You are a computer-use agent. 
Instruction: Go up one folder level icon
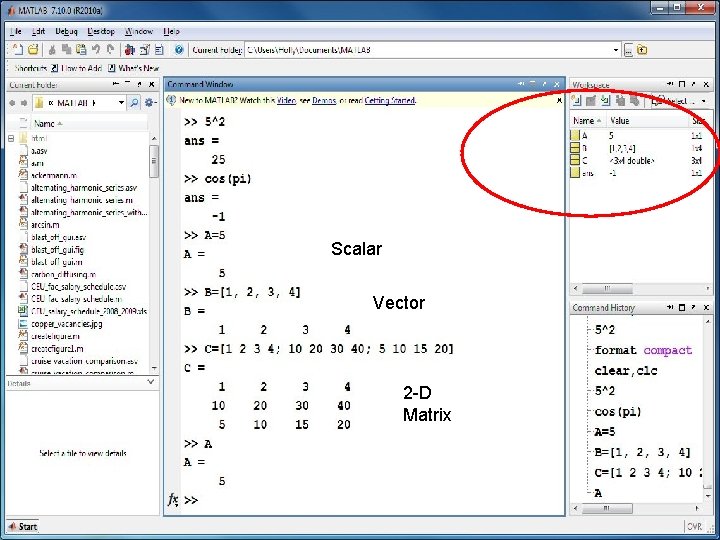point(642,50)
